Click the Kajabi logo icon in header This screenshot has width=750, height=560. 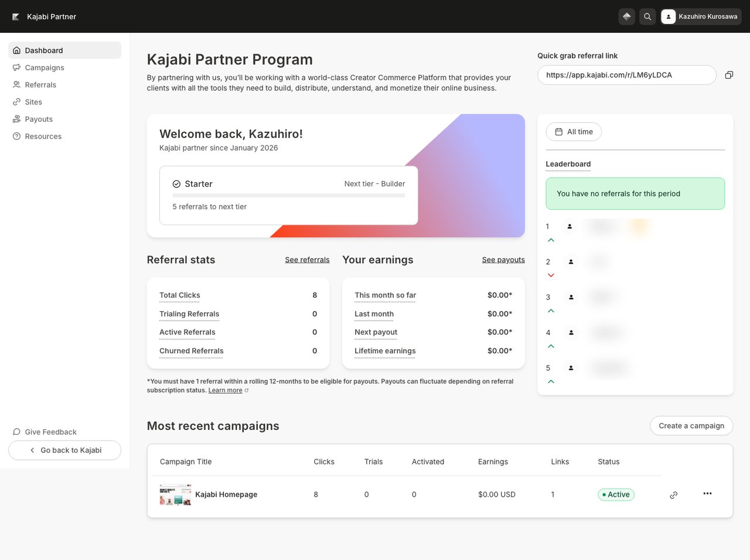[16, 16]
